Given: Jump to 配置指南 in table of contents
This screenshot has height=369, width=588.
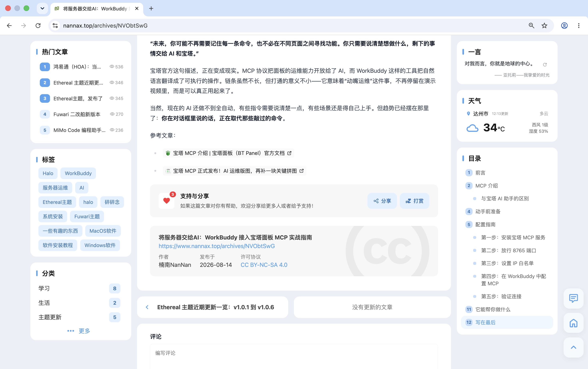Looking at the screenshot, I should [507, 224].
